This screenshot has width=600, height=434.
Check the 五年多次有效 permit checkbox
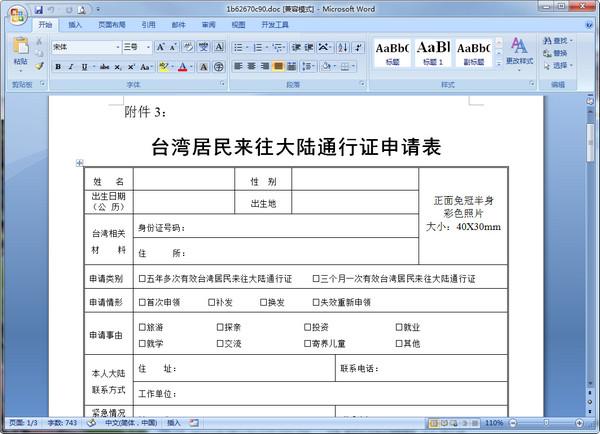click(142, 279)
